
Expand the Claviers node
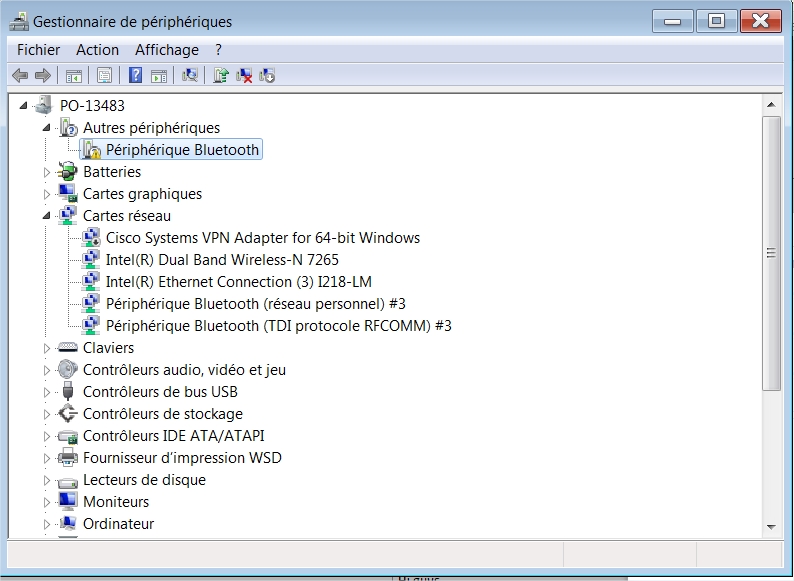pyautogui.click(x=47, y=348)
